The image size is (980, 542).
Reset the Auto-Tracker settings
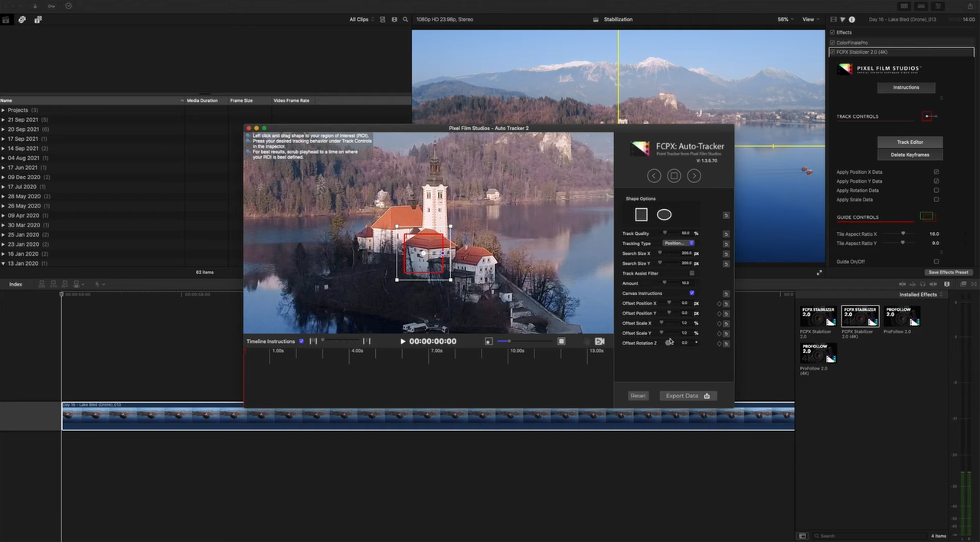pyautogui.click(x=638, y=396)
